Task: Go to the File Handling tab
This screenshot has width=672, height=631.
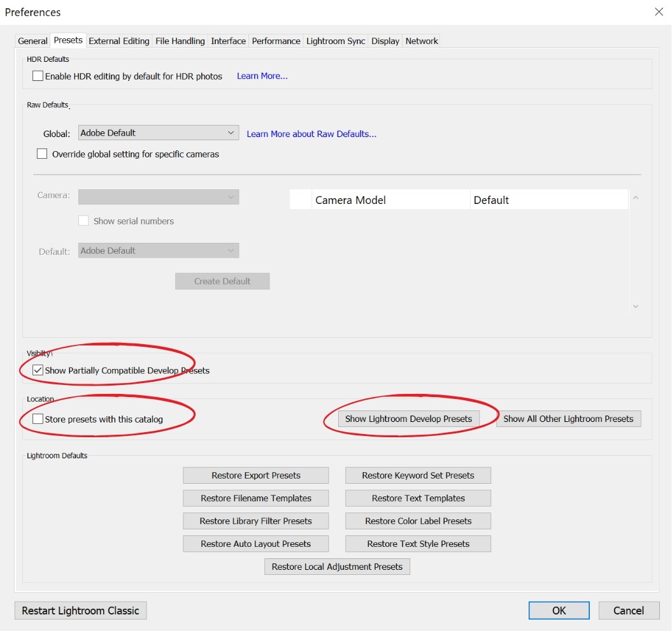Action: pyautogui.click(x=180, y=41)
